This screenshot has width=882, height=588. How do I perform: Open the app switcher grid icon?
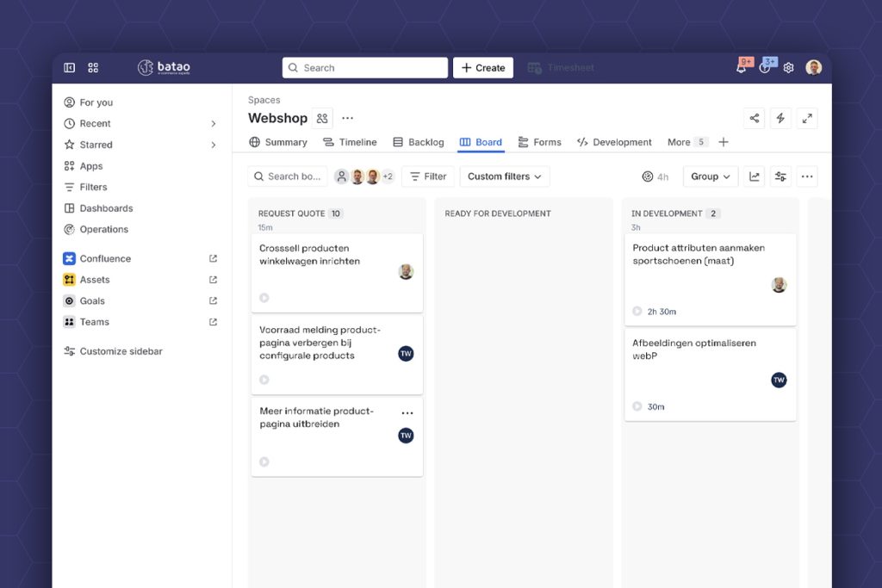(93, 68)
